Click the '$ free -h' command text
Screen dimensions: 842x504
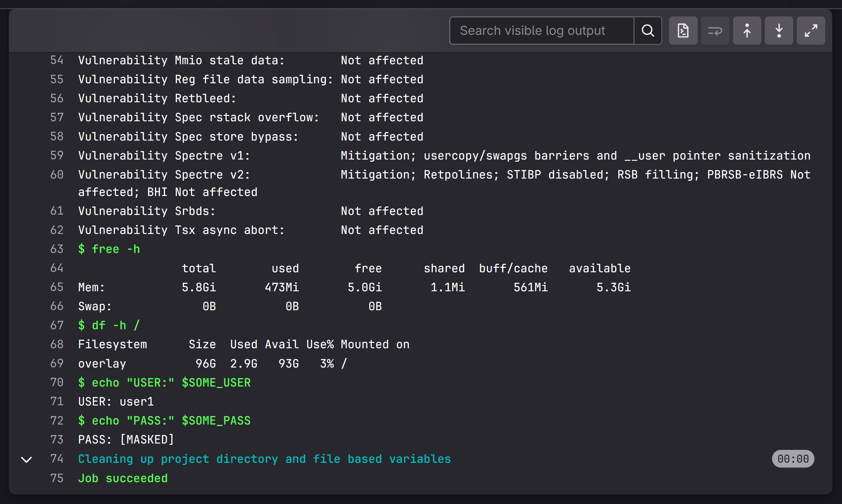109,249
